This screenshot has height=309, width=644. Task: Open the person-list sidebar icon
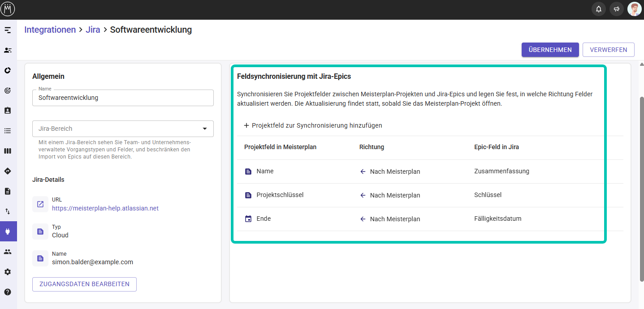tap(8, 50)
